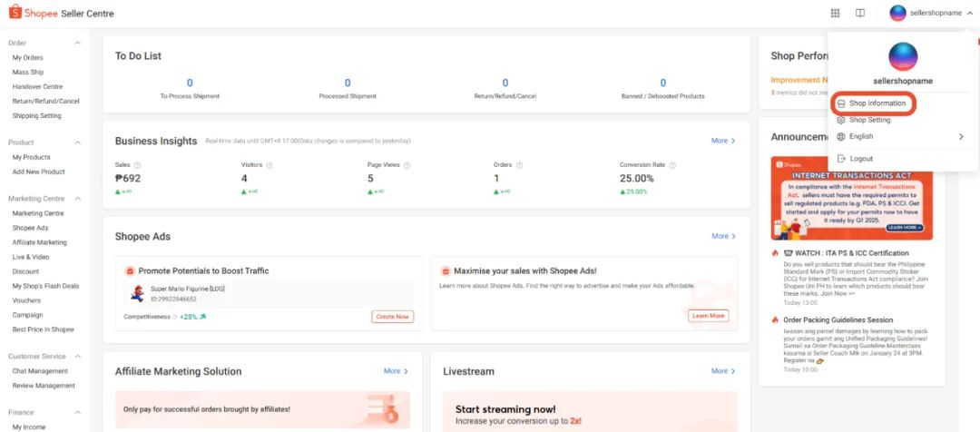Click LEARN MORE on Internet Transactions Act banner

[905, 228]
